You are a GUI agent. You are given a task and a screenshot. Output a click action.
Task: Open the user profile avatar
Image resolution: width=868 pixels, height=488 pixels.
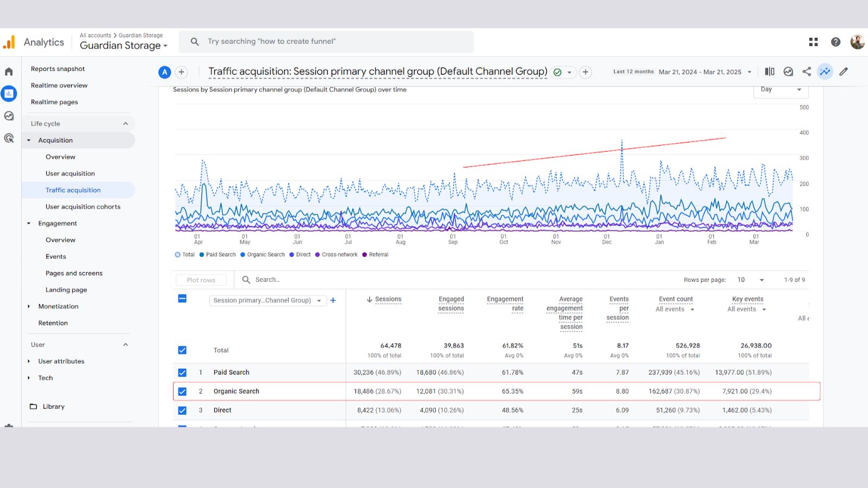tap(857, 42)
